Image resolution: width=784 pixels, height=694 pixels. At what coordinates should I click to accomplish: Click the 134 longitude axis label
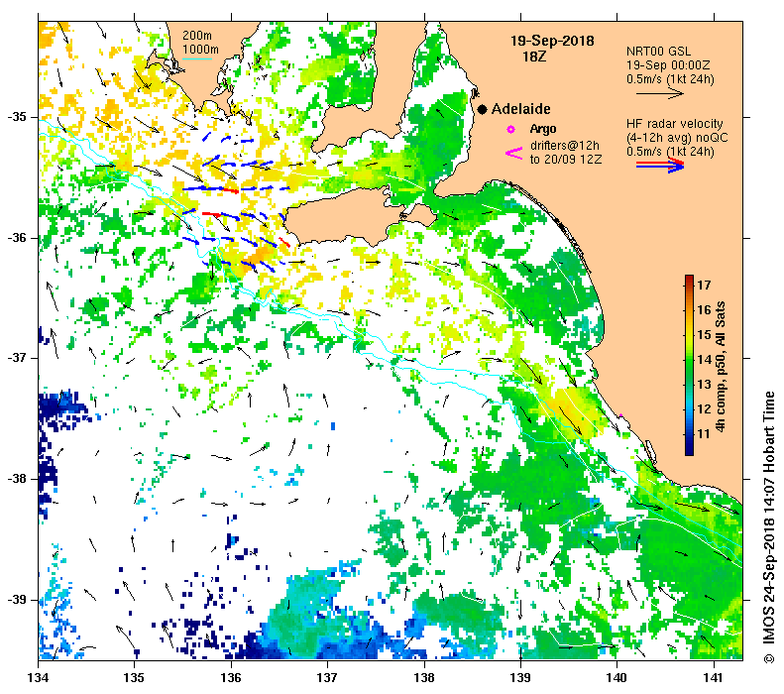tap(39, 678)
